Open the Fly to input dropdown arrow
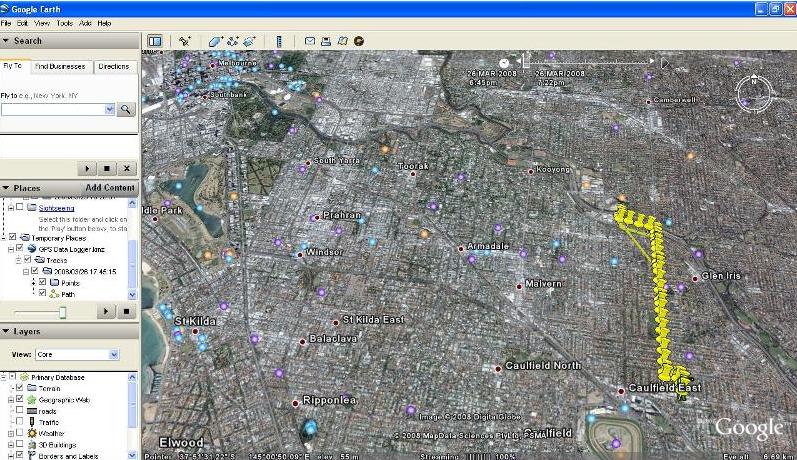The width and height of the screenshot is (797, 460). (x=109, y=109)
